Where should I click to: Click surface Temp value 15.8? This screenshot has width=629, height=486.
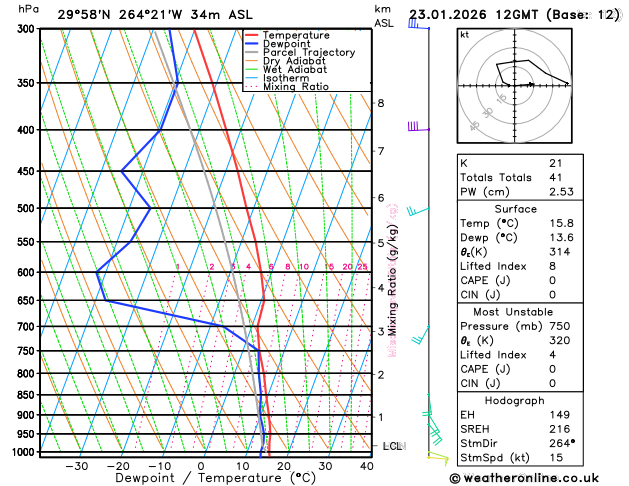coord(561,223)
